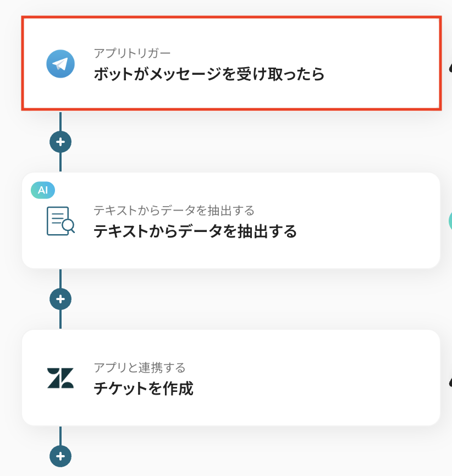Screen dimensions: 452x476
Task: Click the アプリと連携する label
Action: click(x=139, y=367)
